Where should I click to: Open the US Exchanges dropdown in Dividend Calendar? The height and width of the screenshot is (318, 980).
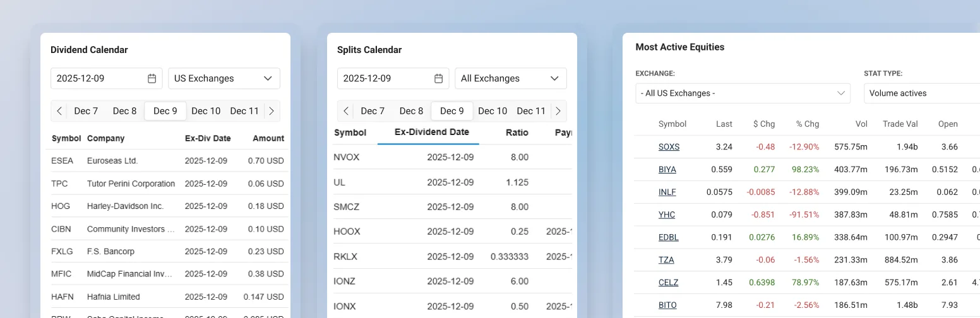pos(224,78)
